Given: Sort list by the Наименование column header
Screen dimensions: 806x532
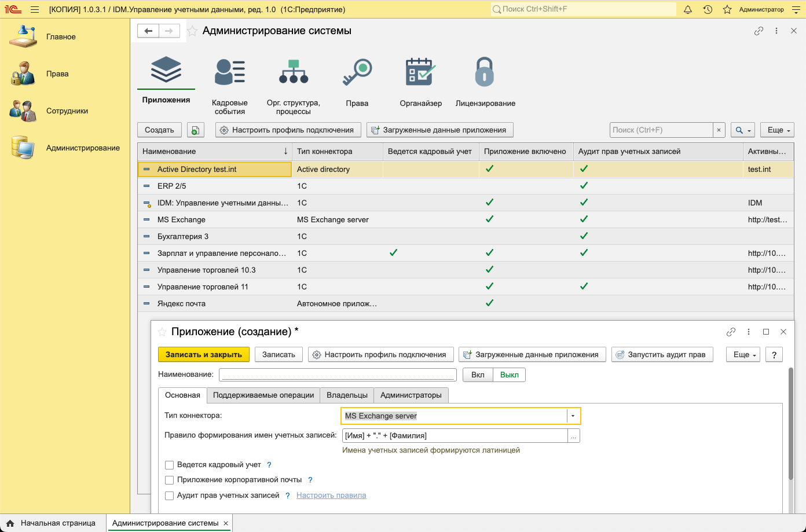Looking at the screenshot, I should (x=215, y=152).
